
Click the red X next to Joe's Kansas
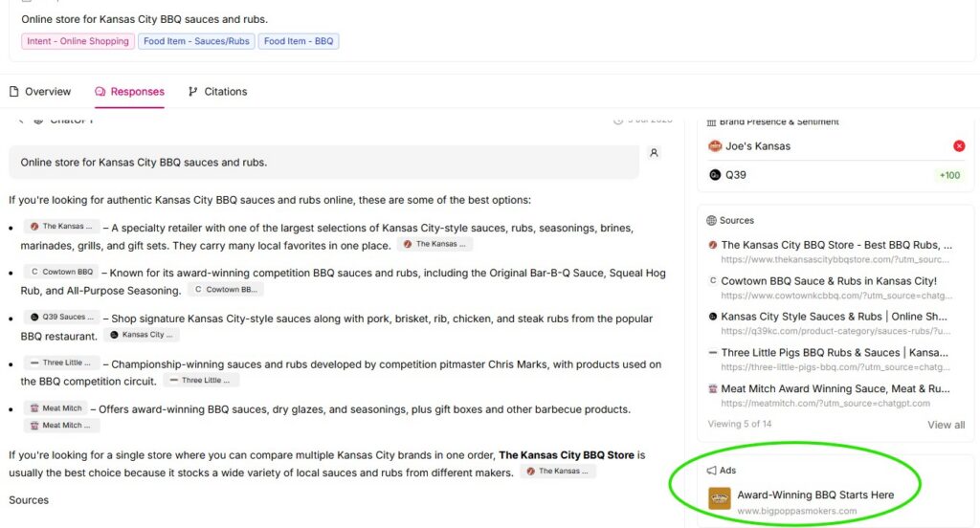pos(959,145)
